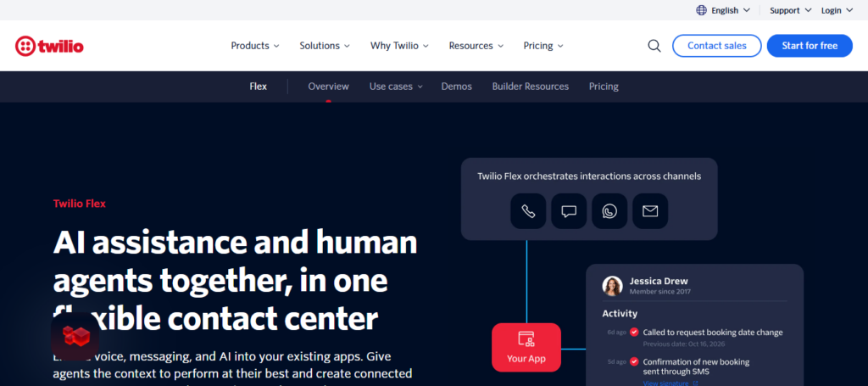Select the phone call channel icon
Viewport: 868px width, 386px height.
528,211
